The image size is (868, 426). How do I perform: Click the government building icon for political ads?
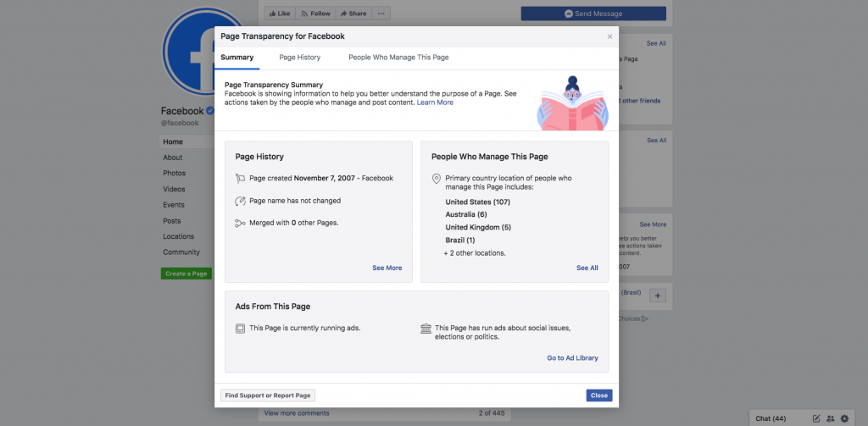click(x=426, y=329)
